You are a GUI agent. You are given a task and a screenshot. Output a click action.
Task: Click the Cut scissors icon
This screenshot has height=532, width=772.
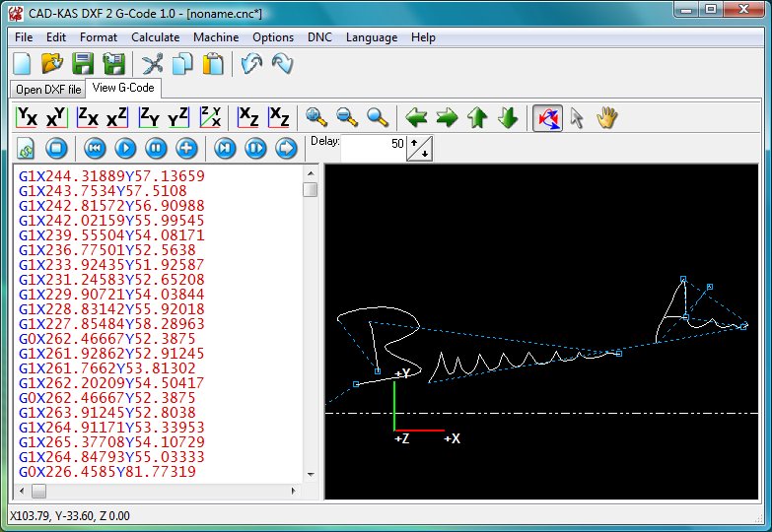point(152,64)
